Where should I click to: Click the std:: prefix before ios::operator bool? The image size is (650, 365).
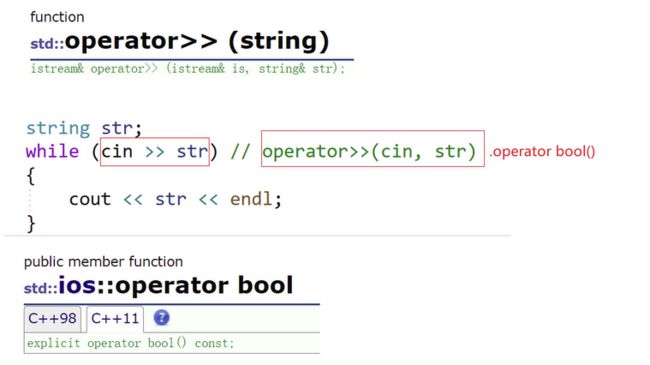41,288
